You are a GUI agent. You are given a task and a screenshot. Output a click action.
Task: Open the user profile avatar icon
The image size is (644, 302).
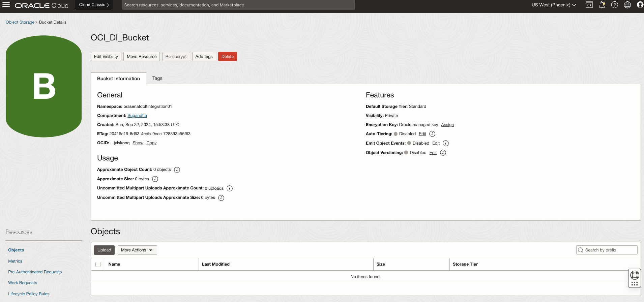640,5
